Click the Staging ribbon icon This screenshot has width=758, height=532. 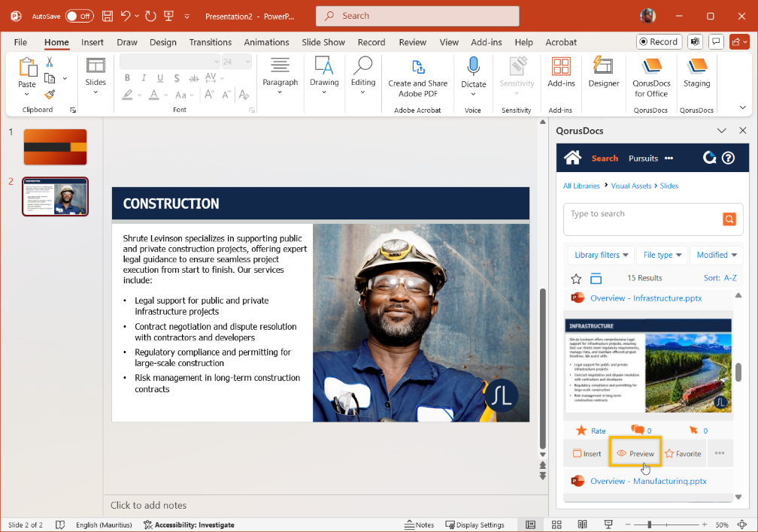click(696, 73)
